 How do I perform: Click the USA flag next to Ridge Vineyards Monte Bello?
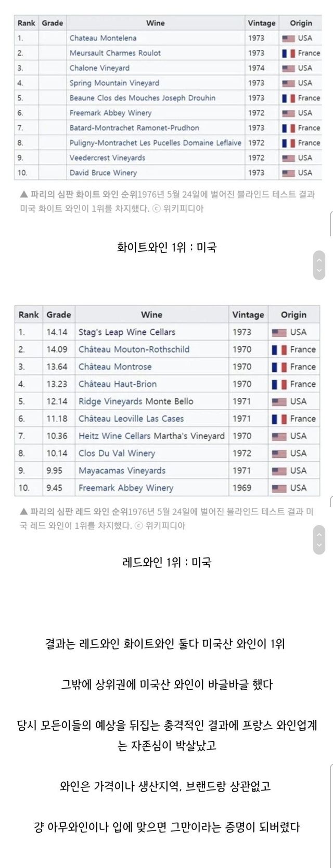point(279,401)
